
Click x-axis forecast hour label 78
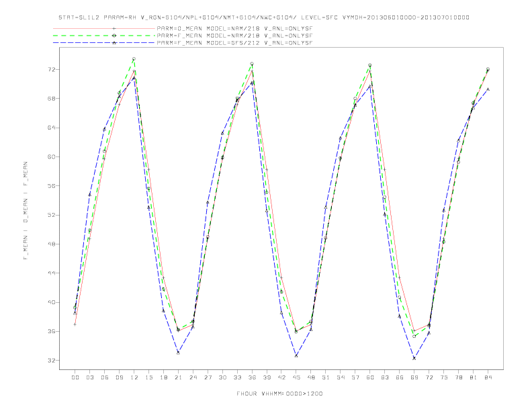coord(459,377)
